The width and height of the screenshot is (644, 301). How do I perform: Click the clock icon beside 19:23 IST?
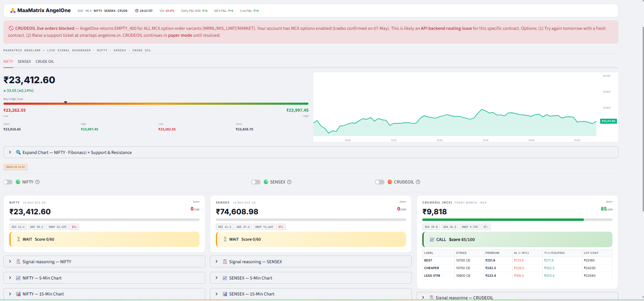(x=137, y=11)
